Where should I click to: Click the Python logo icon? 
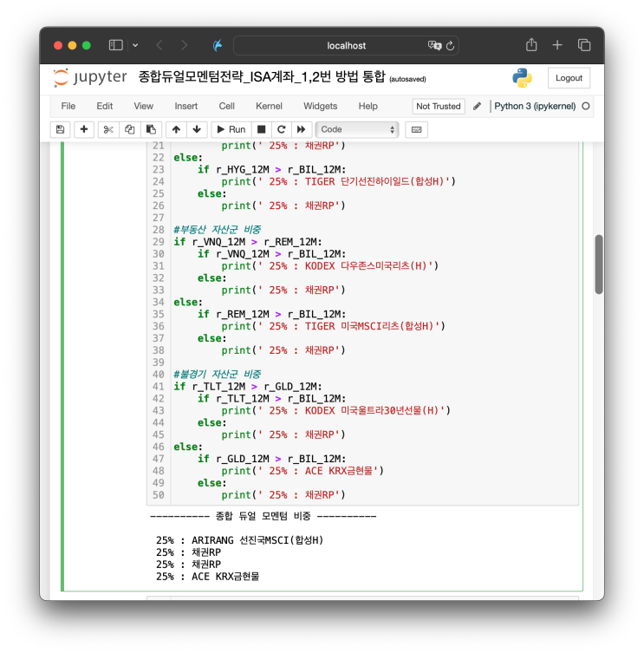tap(522, 78)
